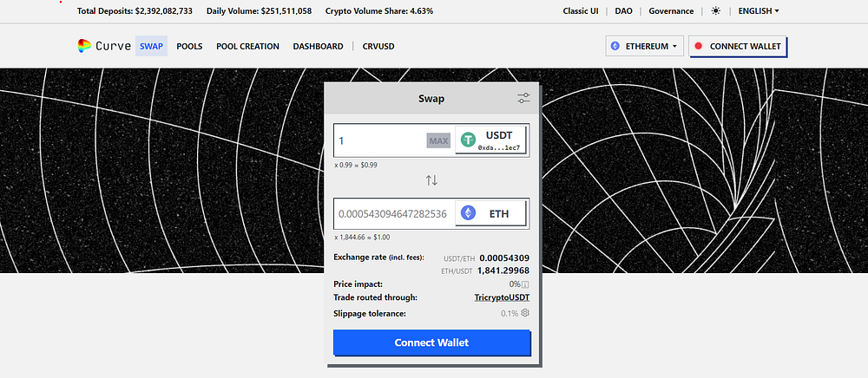Click the ETH output amount field
The width and height of the screenshot is (868, 378).
point(393,213)
